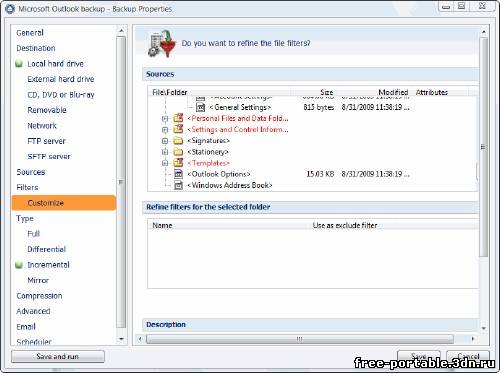The image size is (500, 373).
Task: Click the Settings and Control Information folder icon
Action: click(178, 129)
